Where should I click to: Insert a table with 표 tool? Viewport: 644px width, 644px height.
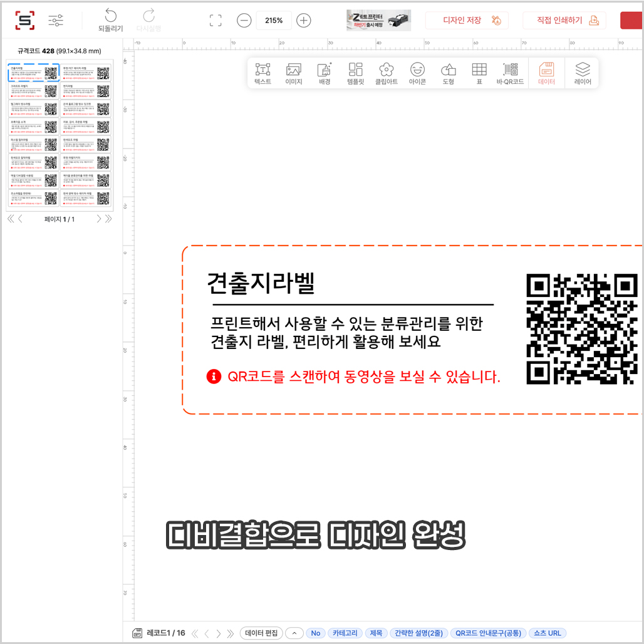click(479, 73)
